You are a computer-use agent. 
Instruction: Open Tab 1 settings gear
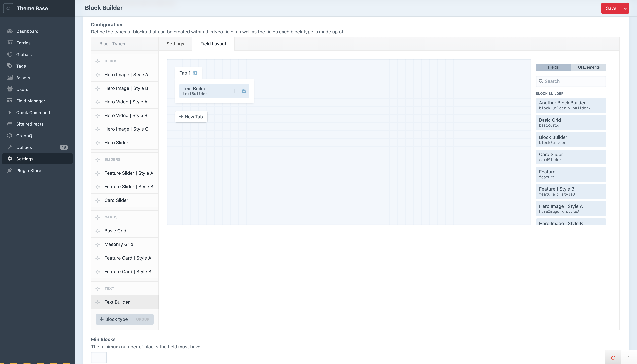pos(195,73)
